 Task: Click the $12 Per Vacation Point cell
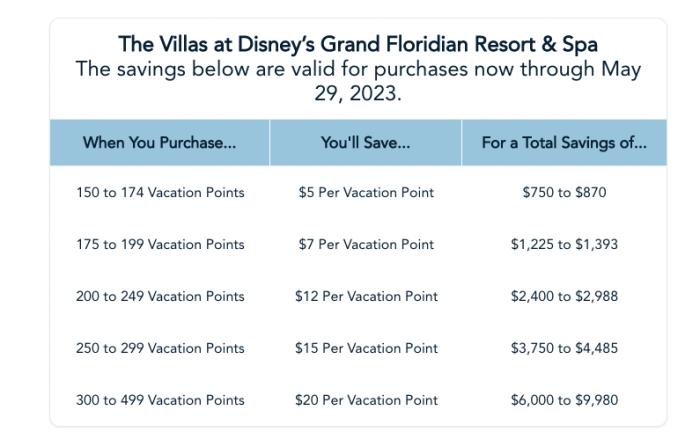click(x=366, y=297)
